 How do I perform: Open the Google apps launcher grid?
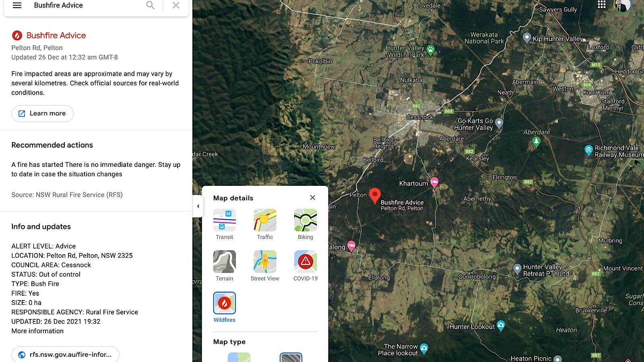point(601,5)
